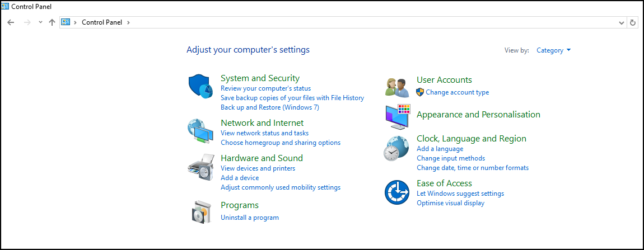The width and height of the screenshot is (644, 250).
Task: Open System and Security heading
Action: click(260, 78)
